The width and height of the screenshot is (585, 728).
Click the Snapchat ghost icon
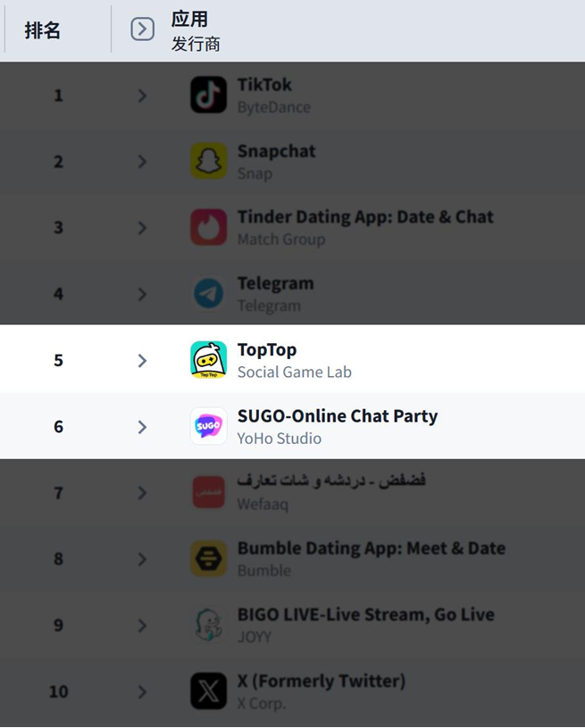208,161
